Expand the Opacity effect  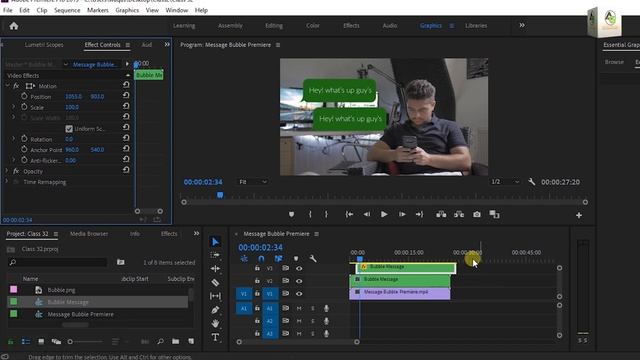coord(7,171)
